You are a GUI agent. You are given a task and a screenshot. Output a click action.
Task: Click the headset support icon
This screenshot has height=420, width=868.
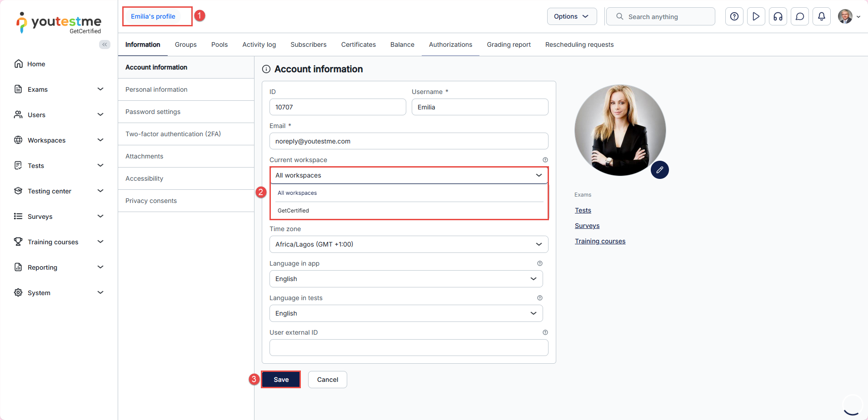(778, 16)
